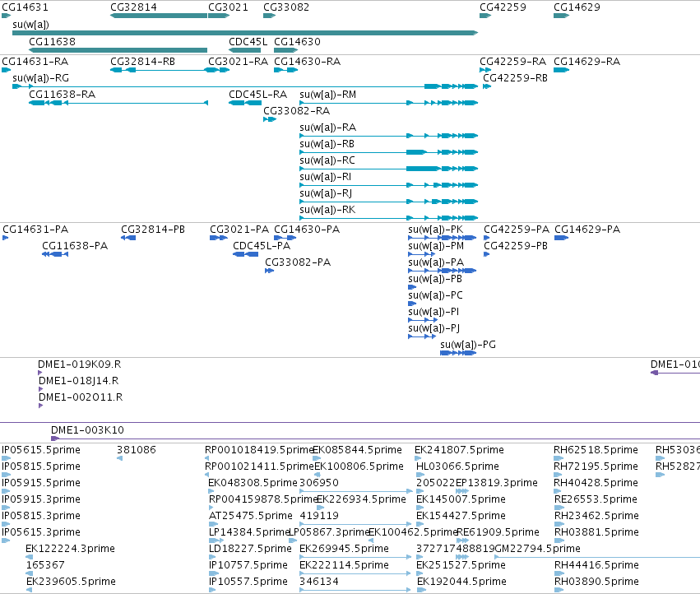Click protein CG14630-PA label
The width and height of the screenshot is (700, 594).
tap(307, 229)
